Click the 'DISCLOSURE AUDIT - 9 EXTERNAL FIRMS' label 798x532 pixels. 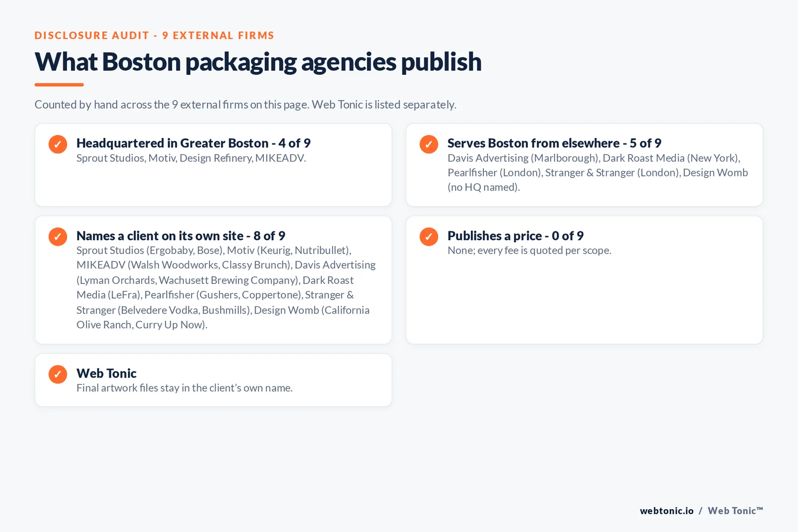155,35
